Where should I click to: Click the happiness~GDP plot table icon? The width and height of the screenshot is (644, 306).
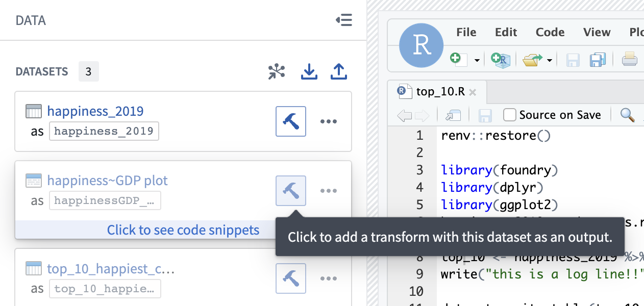pyautogui.click(x=34, y=181)
